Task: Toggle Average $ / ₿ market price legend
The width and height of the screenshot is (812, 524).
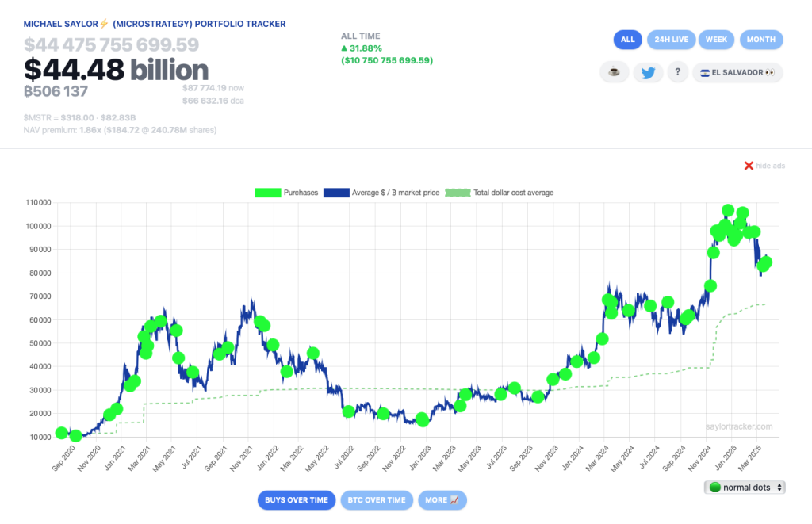Action: pyautogui.click(x=381, y=193)
